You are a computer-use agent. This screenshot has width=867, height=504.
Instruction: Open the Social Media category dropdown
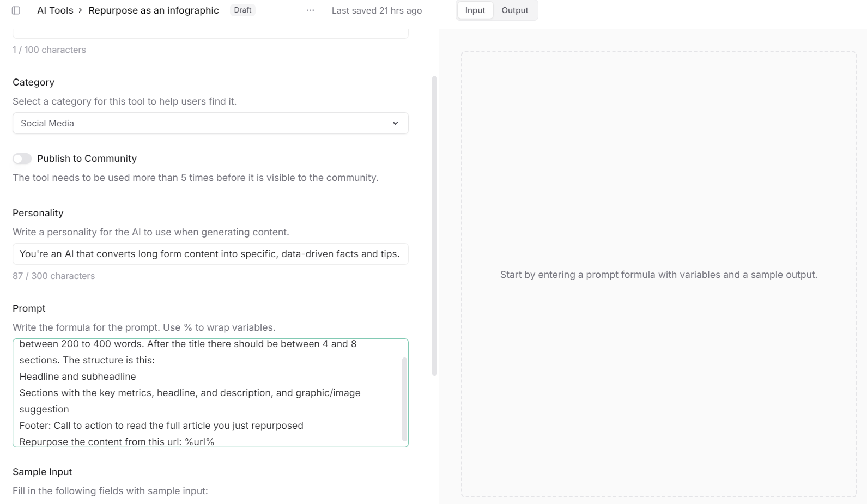[x=210, y=124]
